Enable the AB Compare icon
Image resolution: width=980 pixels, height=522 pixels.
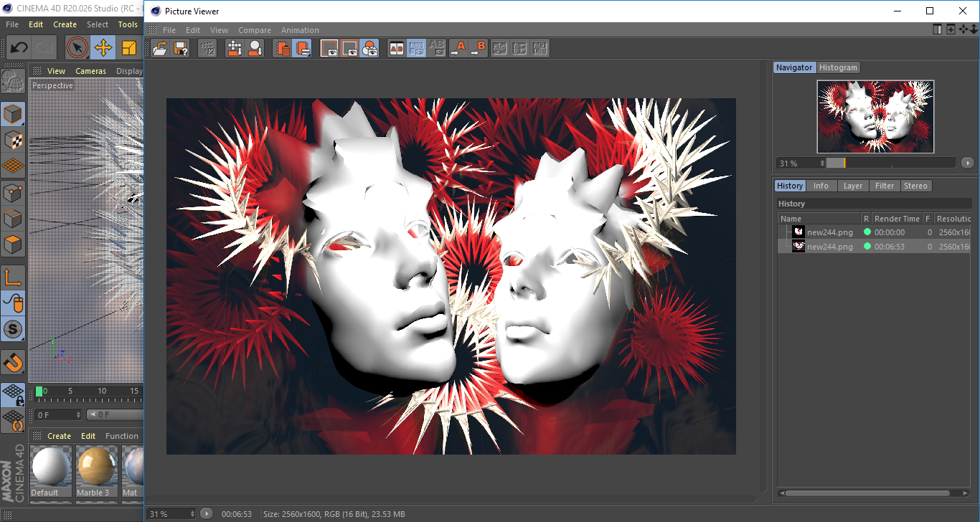point(396,48)
